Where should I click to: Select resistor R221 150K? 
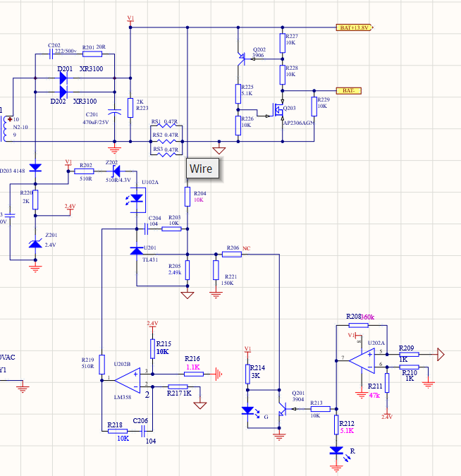point(216,270)
